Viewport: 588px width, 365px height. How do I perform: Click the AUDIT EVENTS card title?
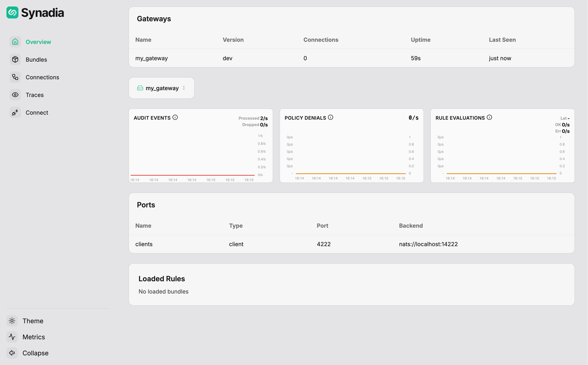[x=152, y=118]
